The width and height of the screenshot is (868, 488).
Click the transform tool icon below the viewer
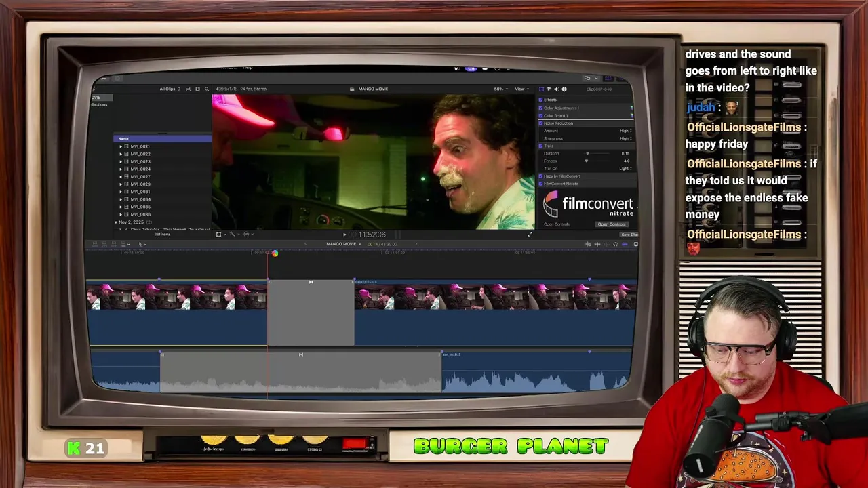(x=218, y=234)
